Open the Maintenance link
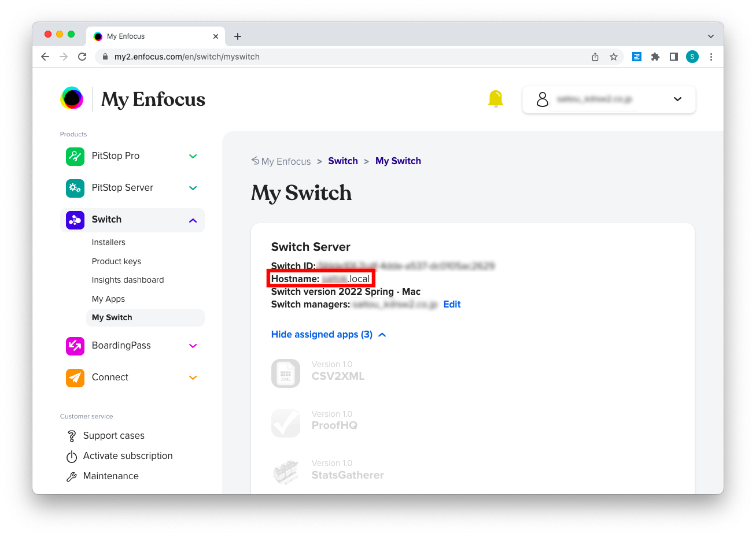The width and height of the screenshot is (756, 537). click(111, 476)
